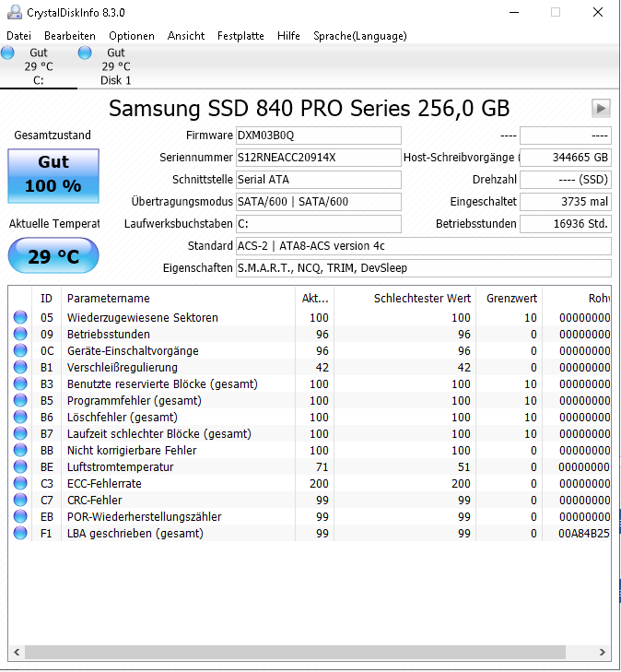Viewport: 621px width, 672px height.
Task: Click the horizontal scrollbar thumb
Action: tap(296, 652)
